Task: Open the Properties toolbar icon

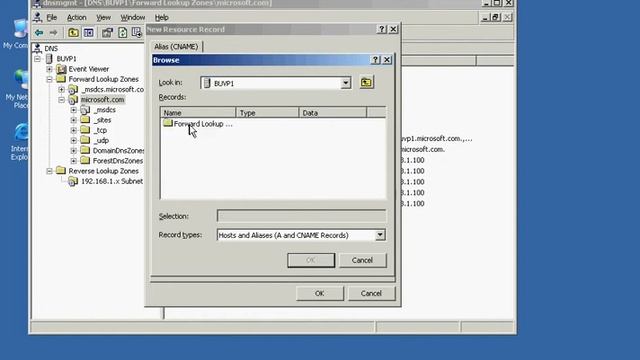Action: point(107,33)
